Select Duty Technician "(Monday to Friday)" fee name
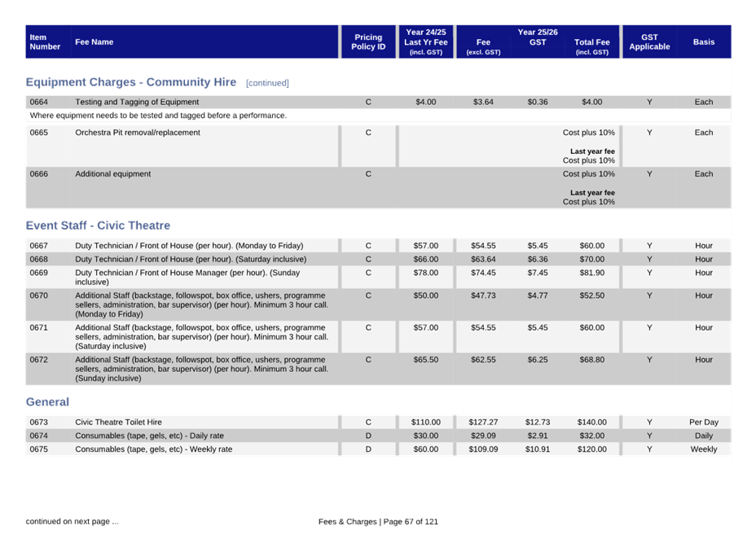Screen dimensions: 756x534 coord(189,246)
